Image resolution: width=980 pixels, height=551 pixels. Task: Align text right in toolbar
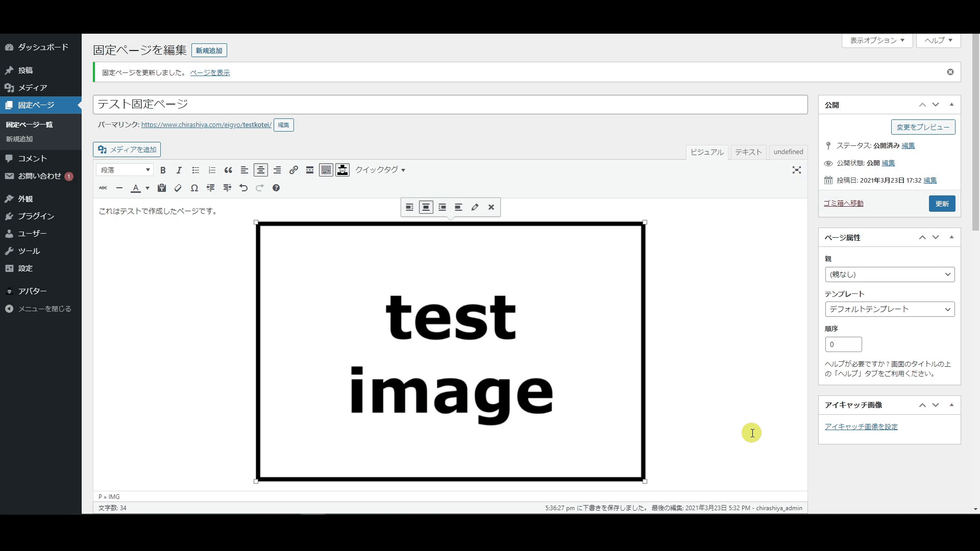coord(277,170)
